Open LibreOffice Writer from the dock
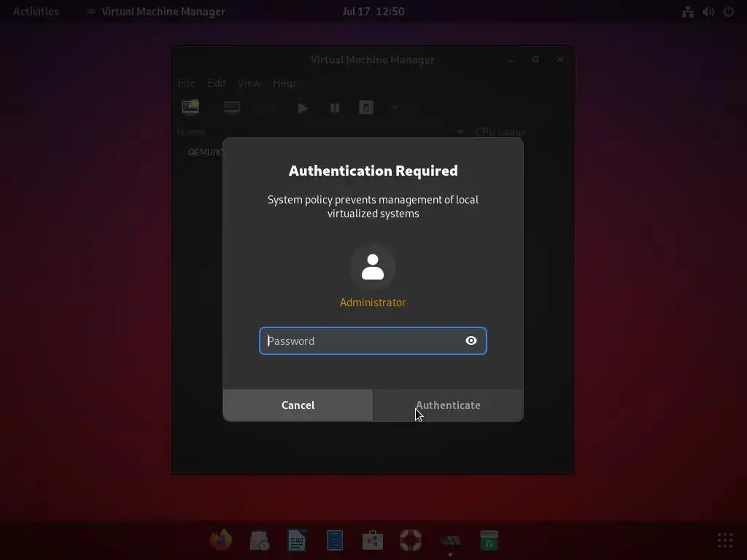 tap(297, 540)
